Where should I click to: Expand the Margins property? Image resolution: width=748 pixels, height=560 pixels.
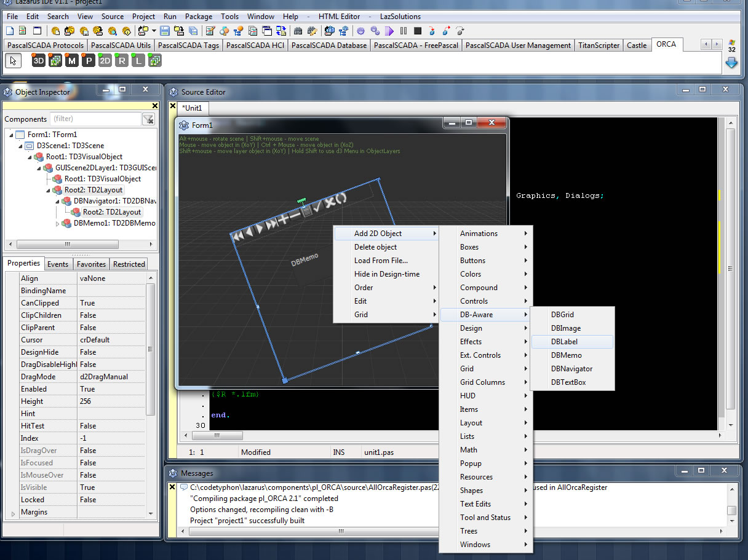pyautogui.click(x=12, y=513)
